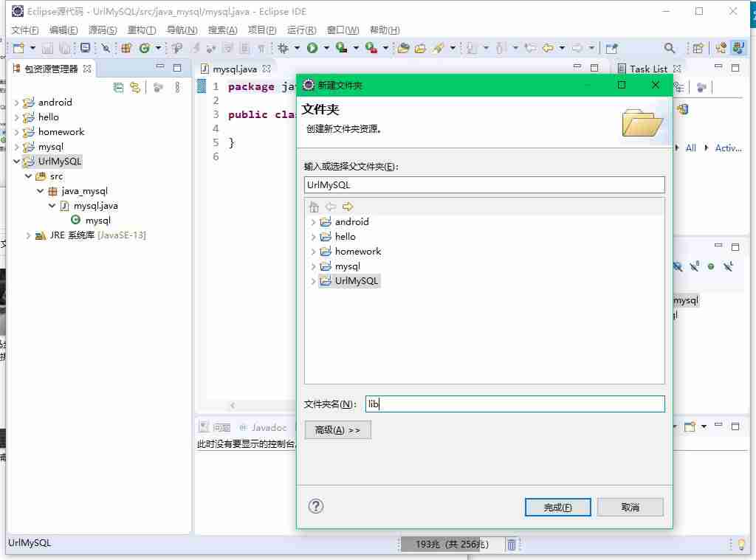Click the magnifier Quick Access search icon
This screenshot has width=756, height=560.
click(x=669, y=48)
